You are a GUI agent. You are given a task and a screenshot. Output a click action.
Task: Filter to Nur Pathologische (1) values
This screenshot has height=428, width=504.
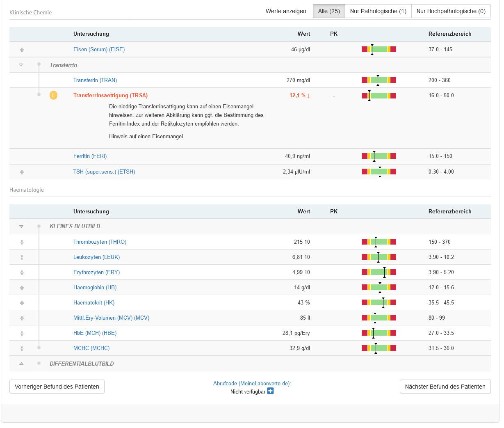pos(378,11)
